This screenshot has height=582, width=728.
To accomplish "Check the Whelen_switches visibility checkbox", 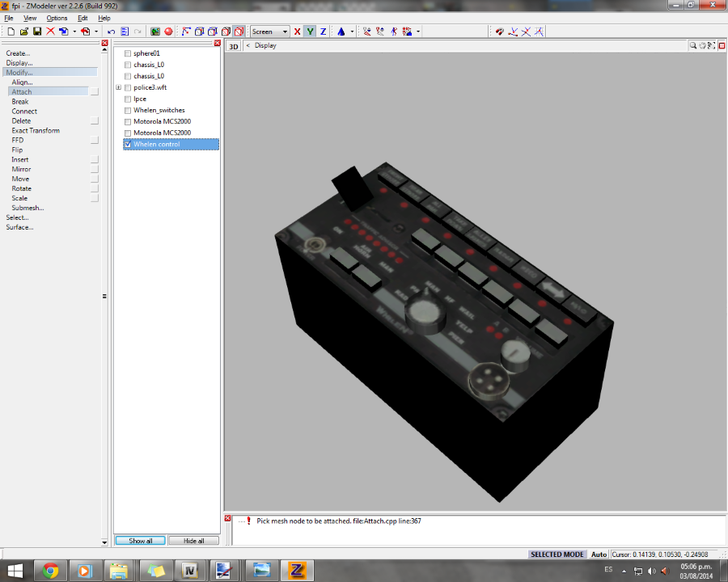I will click(x=128, y=111).
